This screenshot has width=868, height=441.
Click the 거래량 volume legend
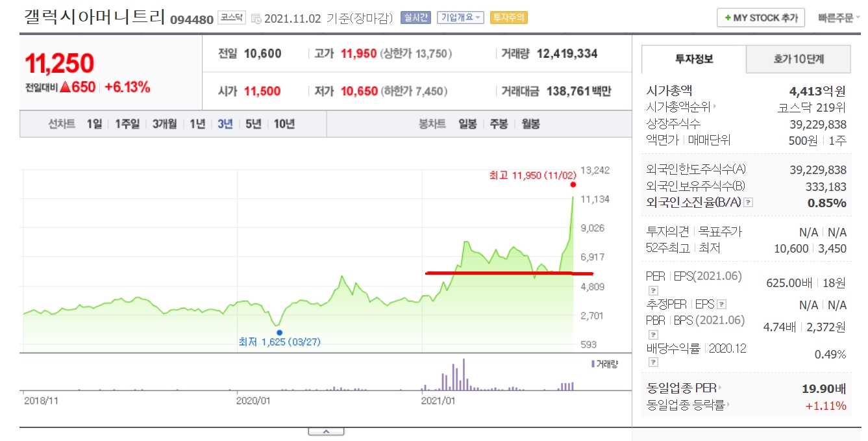604,364
